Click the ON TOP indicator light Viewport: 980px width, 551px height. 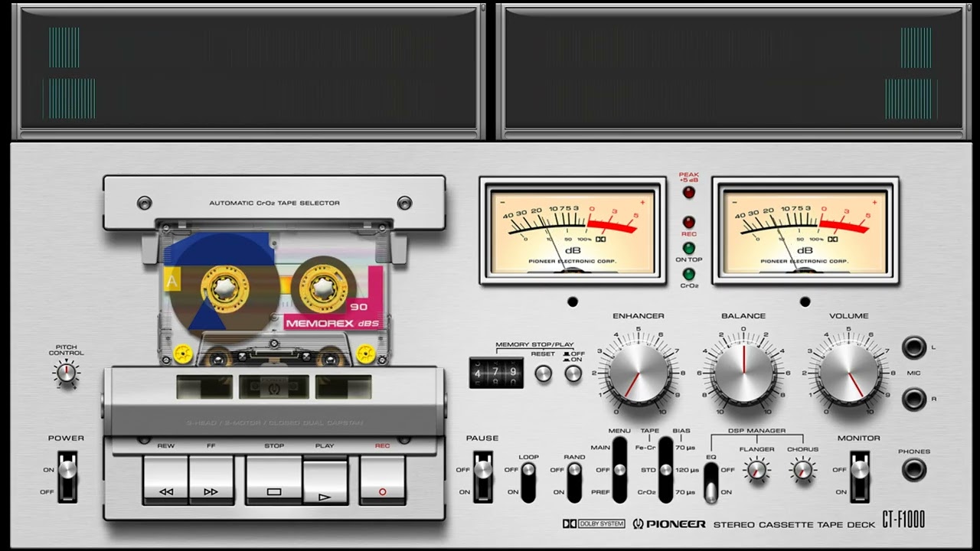[x=689, y=248]
